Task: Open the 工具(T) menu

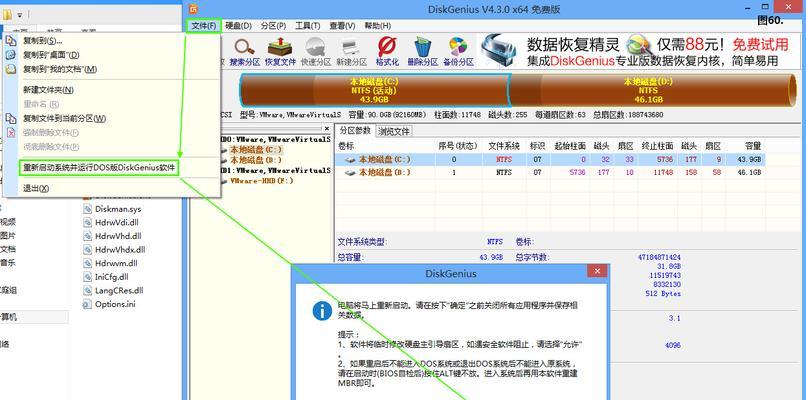Action: tap(307, 26)
